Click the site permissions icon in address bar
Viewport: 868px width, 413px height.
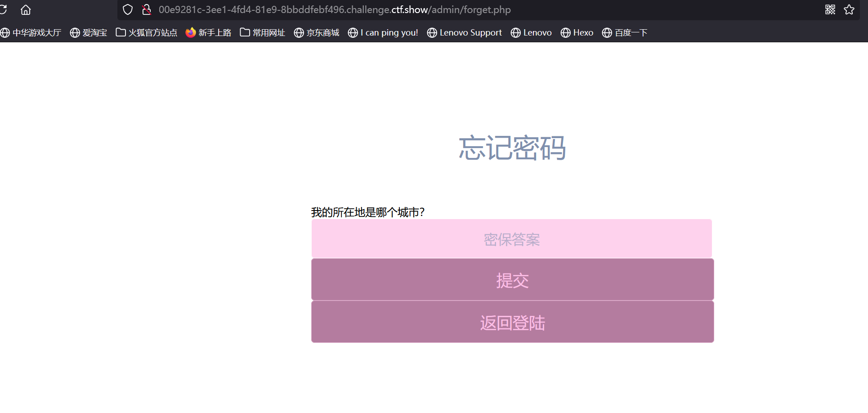pos(146,9)
